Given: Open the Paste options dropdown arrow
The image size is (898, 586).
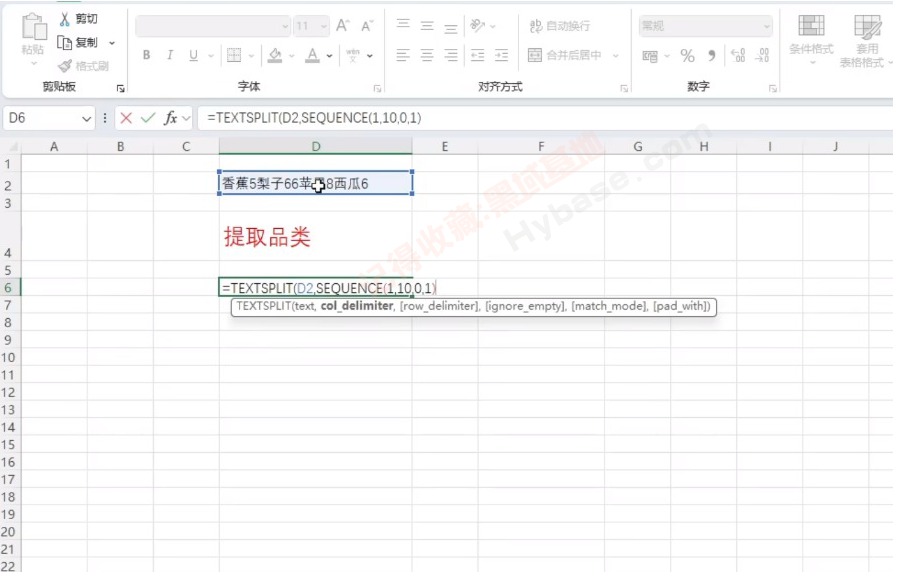Looking at the screenshot, I should (x=34, y=64).
